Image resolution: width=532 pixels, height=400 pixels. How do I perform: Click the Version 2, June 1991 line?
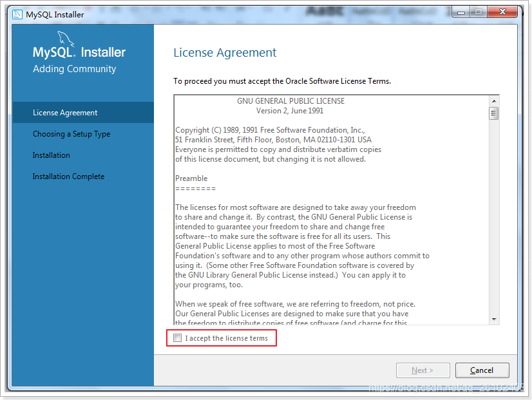tap(290, 111)
